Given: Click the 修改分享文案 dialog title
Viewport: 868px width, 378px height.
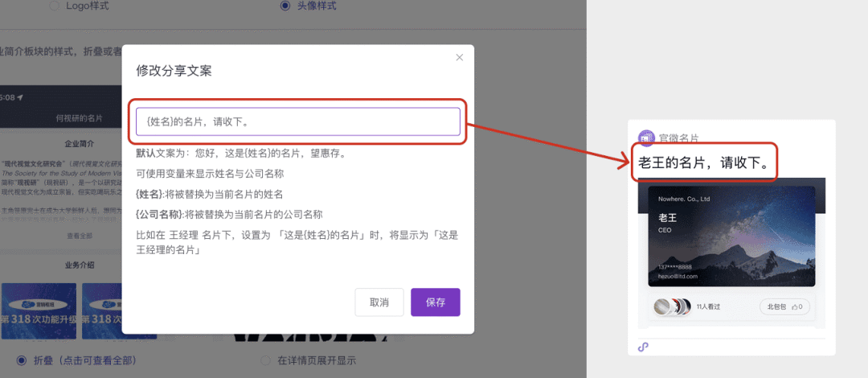Looking at the screenshot, I should pyautogui.click(x=174, y=71).
